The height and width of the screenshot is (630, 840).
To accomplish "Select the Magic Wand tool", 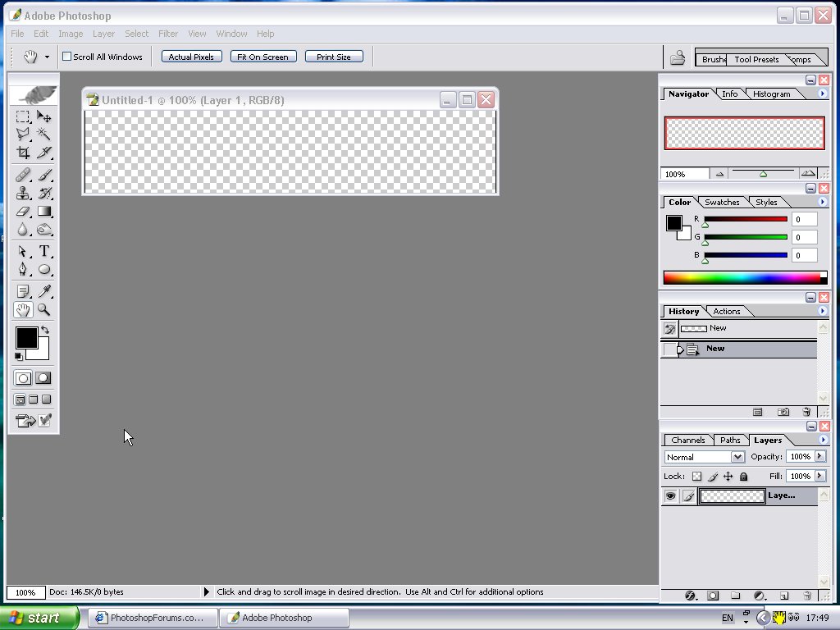I will click(44, 135).
